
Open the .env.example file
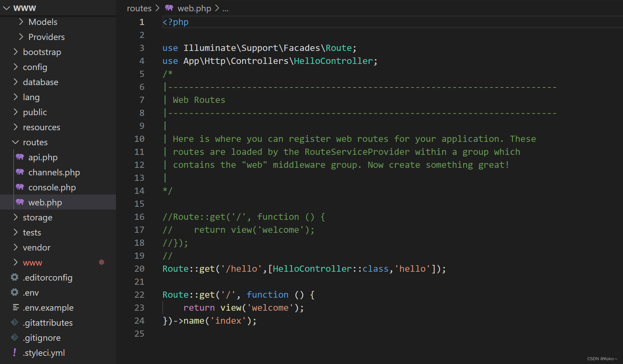(x=48, y=308)
